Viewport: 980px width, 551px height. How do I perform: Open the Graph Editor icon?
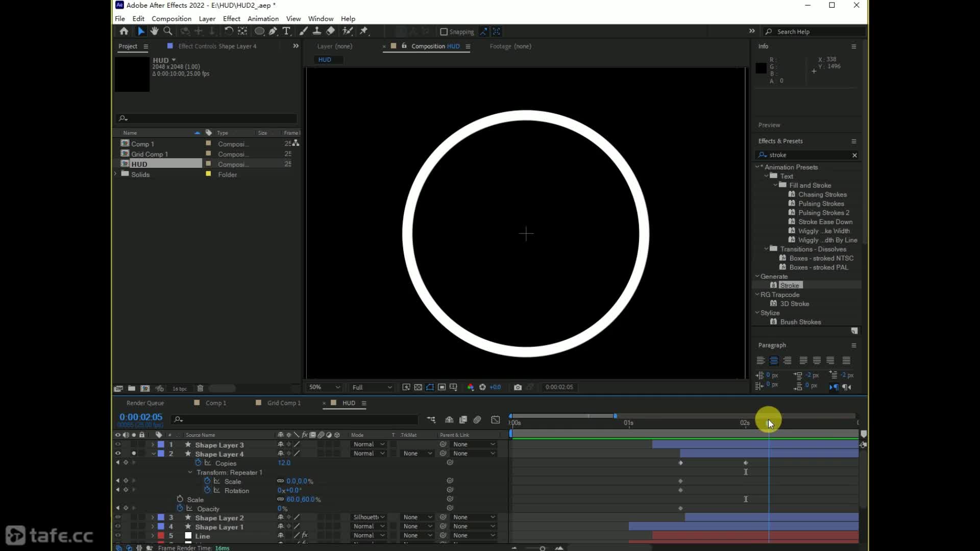(496, 420)
